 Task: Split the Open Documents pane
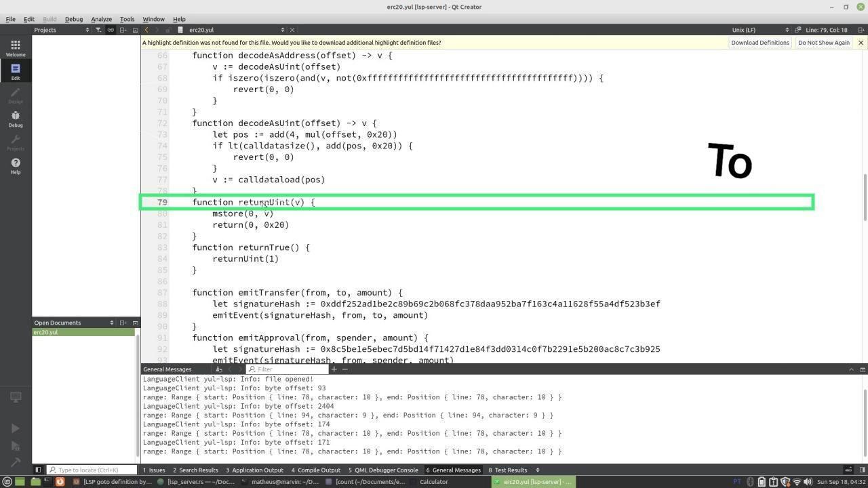pyautogui.click(x=123, y=323)
